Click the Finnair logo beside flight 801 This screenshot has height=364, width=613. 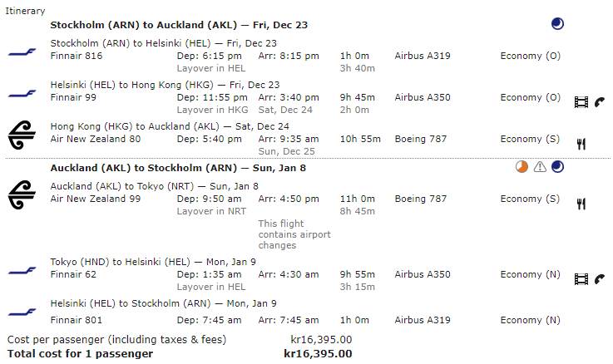(22, 314)
